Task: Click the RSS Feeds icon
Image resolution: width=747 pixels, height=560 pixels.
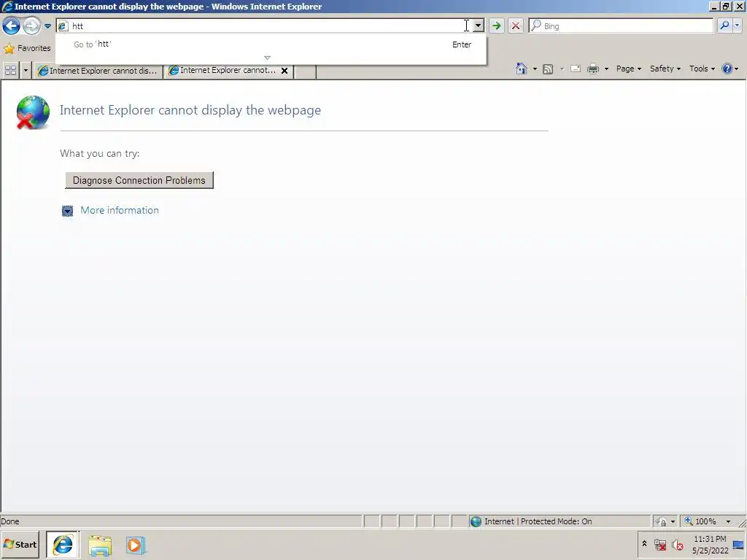Action: tap(548, 69)
